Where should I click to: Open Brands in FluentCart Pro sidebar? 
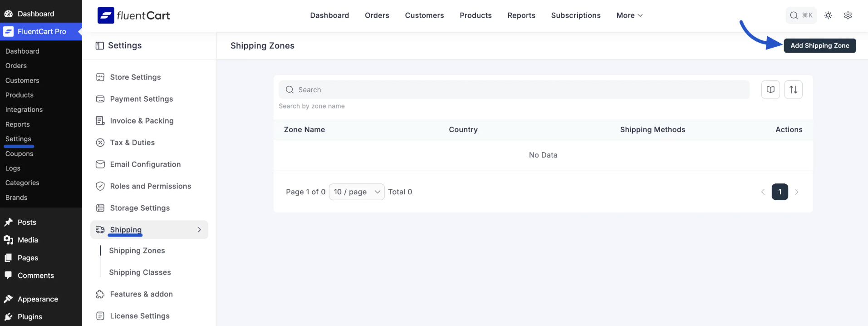point(16,198)
